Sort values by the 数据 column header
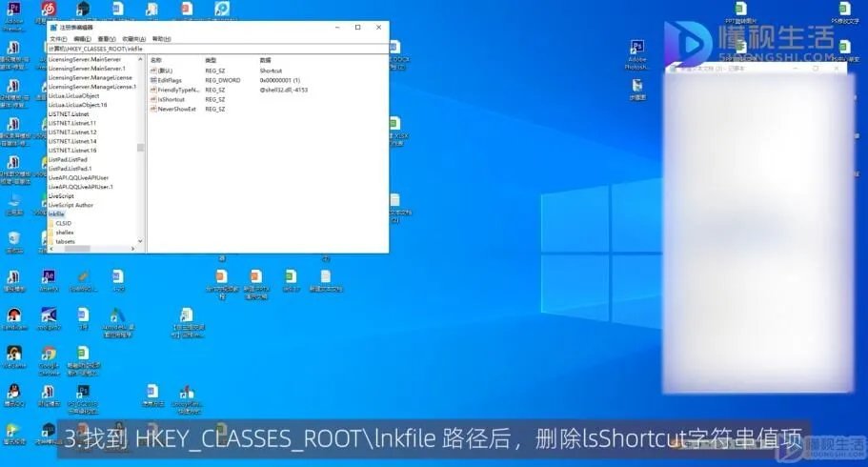Viewport: 868px width, 467px height. 265,60
